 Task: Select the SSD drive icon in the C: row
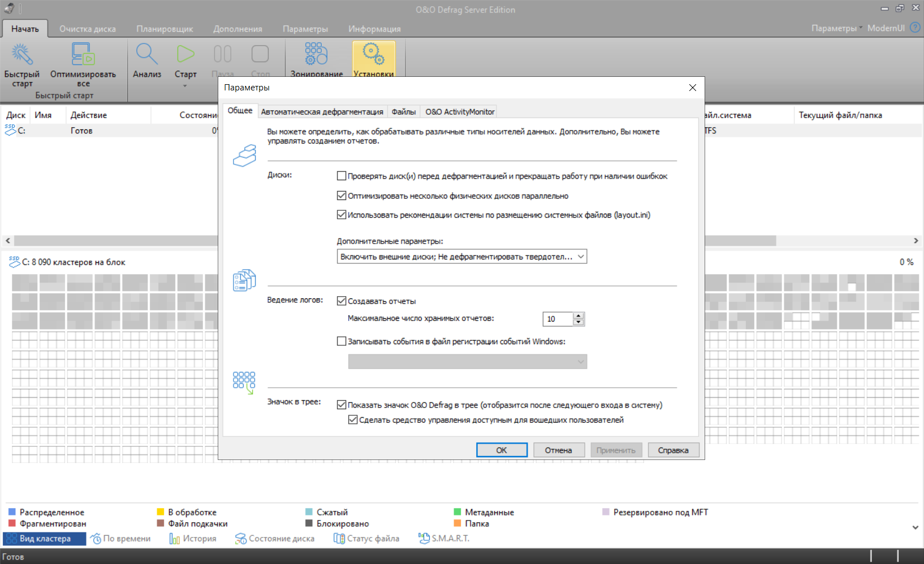coord(10,130)
